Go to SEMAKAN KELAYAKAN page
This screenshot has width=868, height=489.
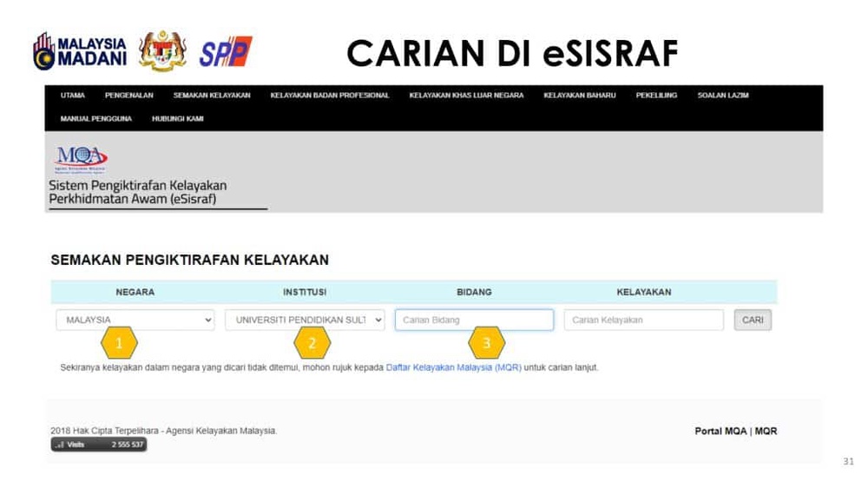click(x=212, y=96)
